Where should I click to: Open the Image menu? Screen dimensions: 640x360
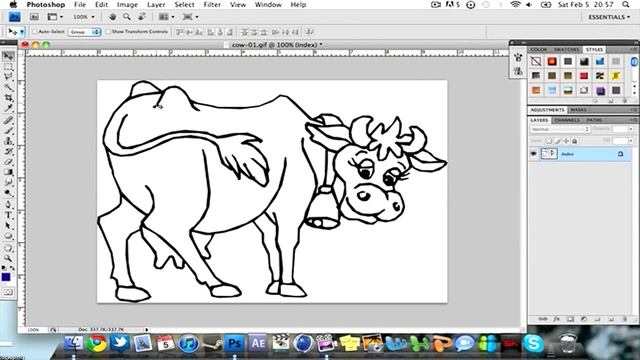point(127,4)
